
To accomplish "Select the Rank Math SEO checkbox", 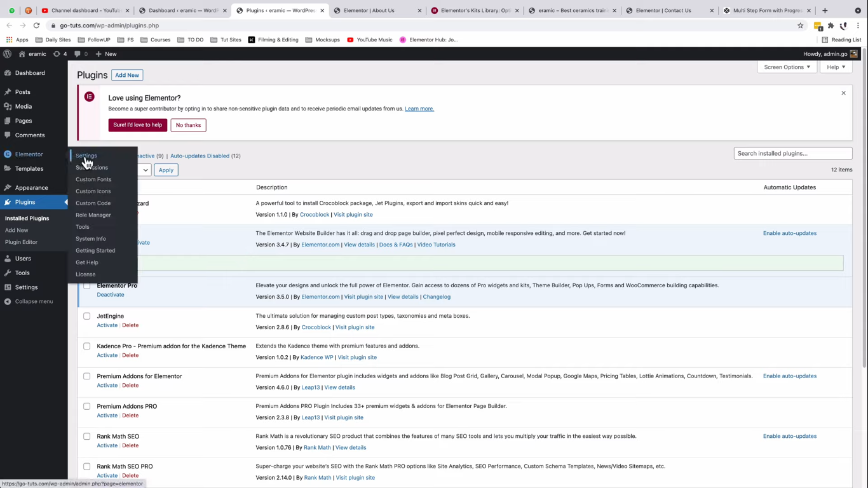I will (x=87, y=437).
